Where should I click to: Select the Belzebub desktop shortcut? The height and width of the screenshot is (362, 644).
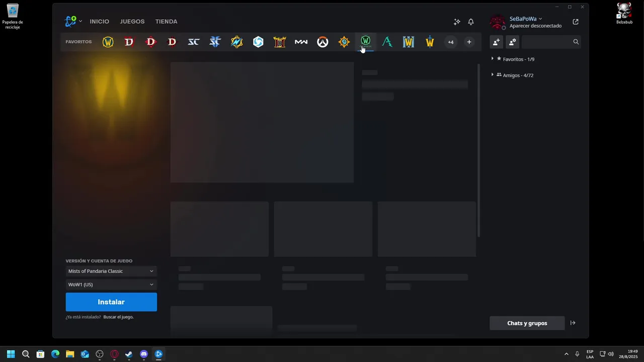click(x=624, y=14)
